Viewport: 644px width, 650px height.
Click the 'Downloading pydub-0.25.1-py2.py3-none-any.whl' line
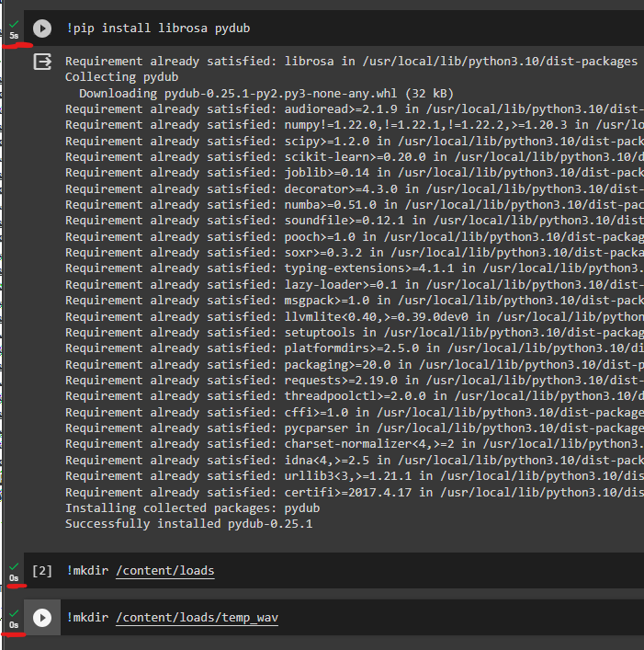[x=266, y=93]
